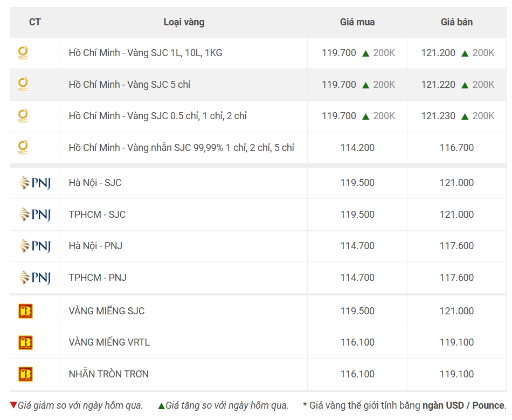Click the Loại vàng column header
The image size is (512, 420).
[x=184, y=22]
